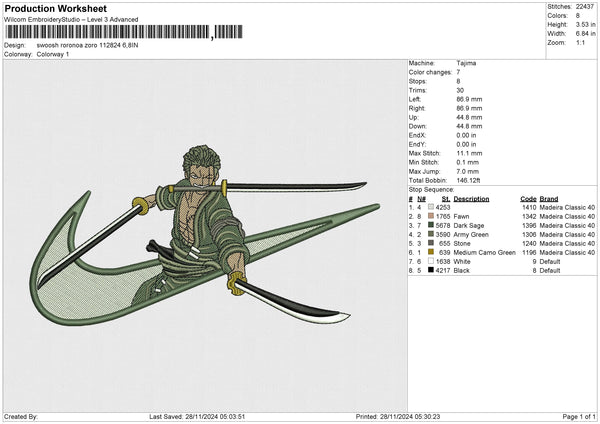Image resolution: width=600 pixels, height=424 pixels.
Task: Click the 'Page 1 of 1' footer text
Action: pos(579,416)
